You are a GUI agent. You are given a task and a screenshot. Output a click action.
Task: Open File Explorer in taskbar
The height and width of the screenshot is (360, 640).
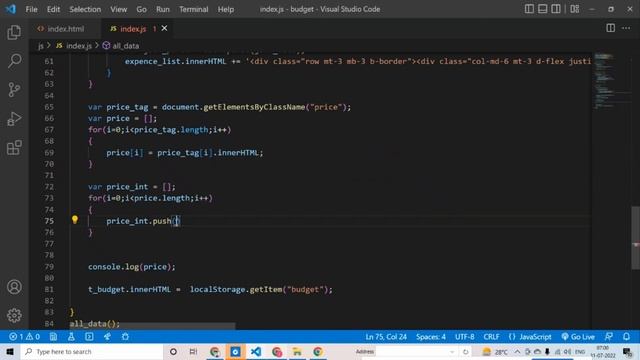297,351
